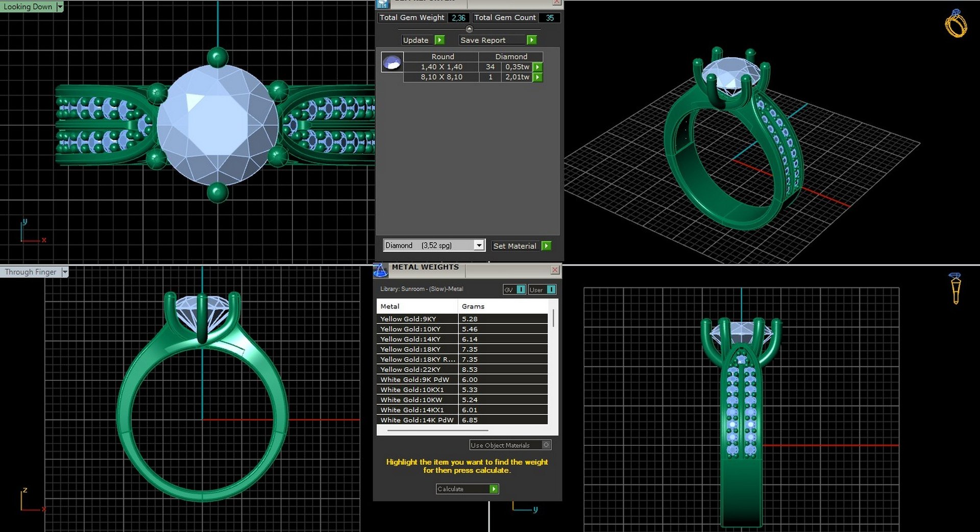The image size is (980, 532).
Task: Open the Gem Reporter panel icon
Action: (382, 4)
